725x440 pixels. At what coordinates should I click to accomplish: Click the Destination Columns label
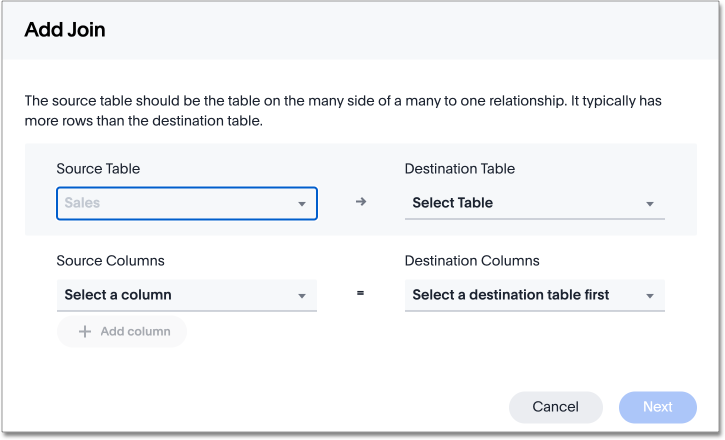[471, 261]
